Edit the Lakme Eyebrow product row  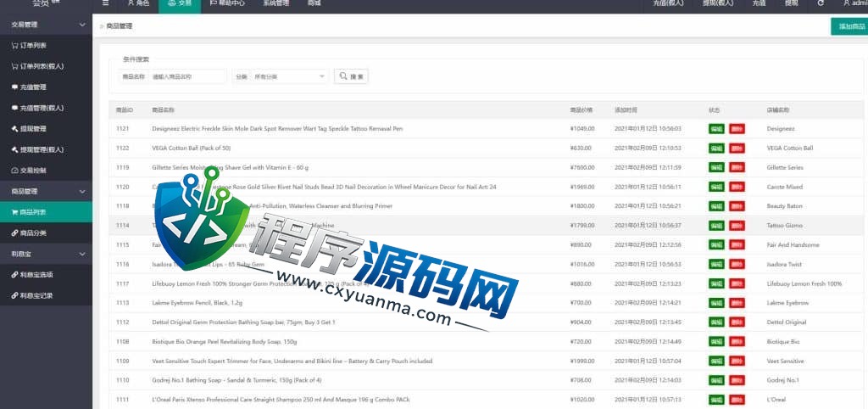(x=716, y=303)
